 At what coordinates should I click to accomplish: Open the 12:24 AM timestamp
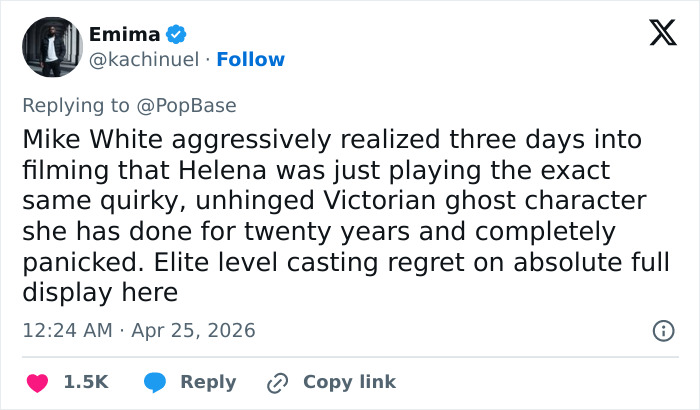64,329
